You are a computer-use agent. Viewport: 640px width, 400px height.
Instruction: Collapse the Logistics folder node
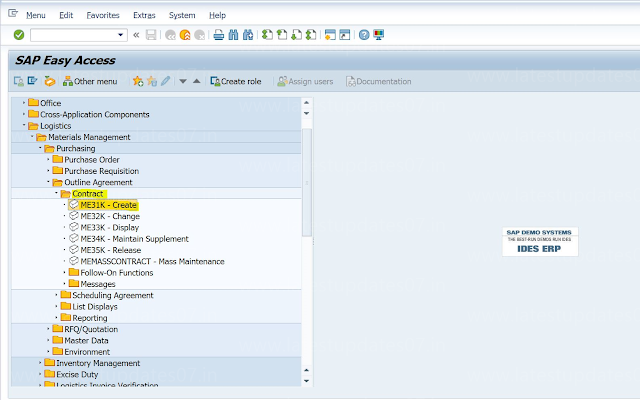pos(24,125)
